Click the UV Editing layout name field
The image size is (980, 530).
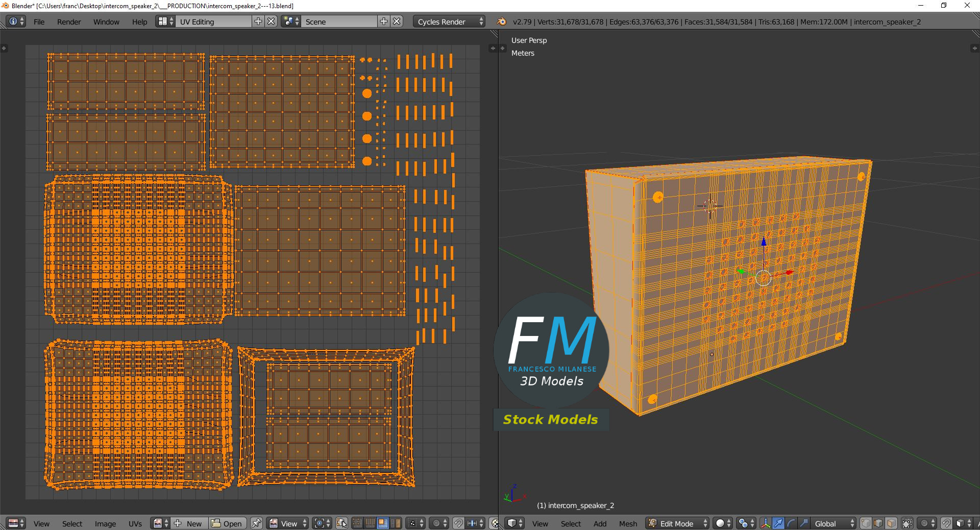(213, 21)
